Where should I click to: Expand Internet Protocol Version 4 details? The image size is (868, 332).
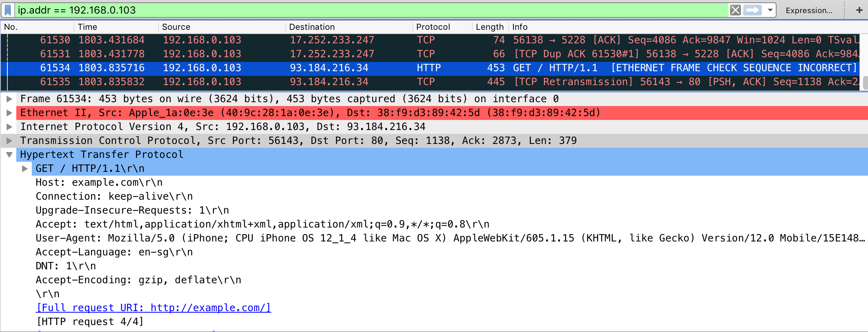[9, 127]
